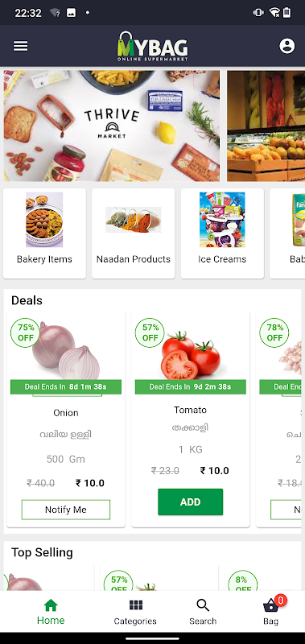Open Ice Creams category
The image size is (305, 644).
coord(222,233)
